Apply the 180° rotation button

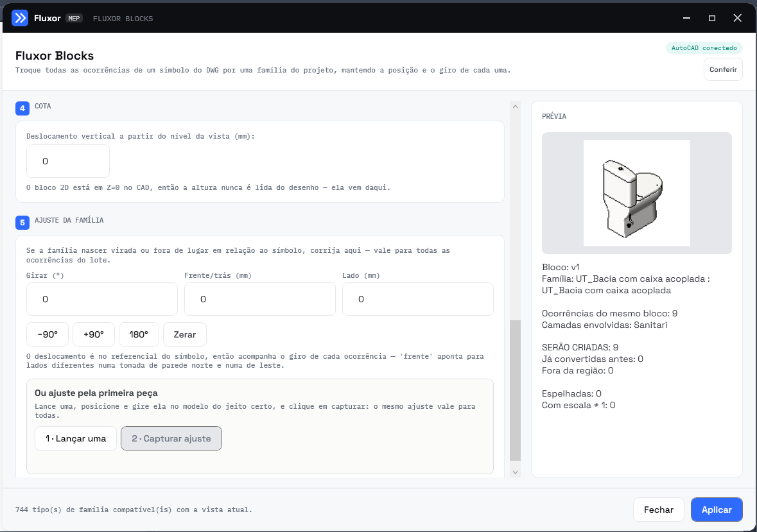click(x=139, y=334)
